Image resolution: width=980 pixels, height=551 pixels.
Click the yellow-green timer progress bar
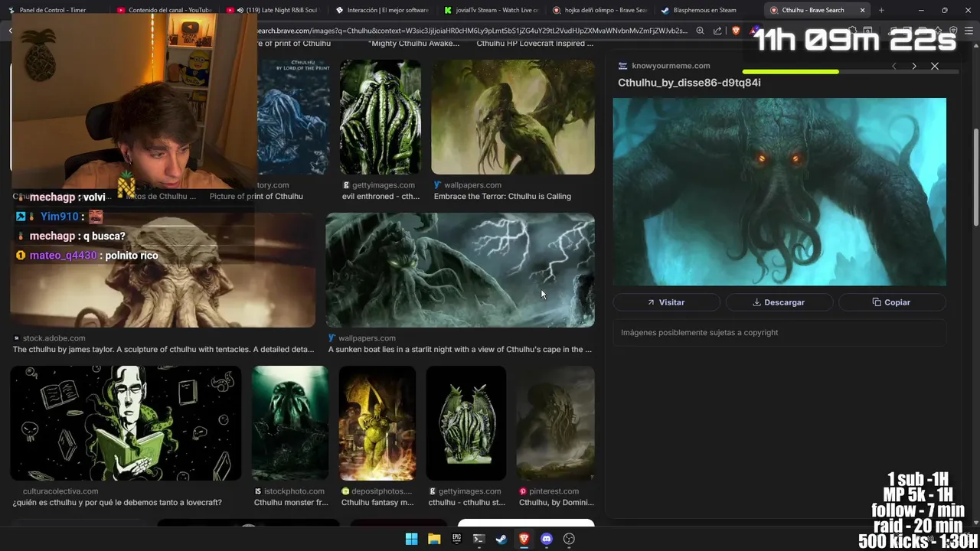pyautogui.click(x=790, y=72)
